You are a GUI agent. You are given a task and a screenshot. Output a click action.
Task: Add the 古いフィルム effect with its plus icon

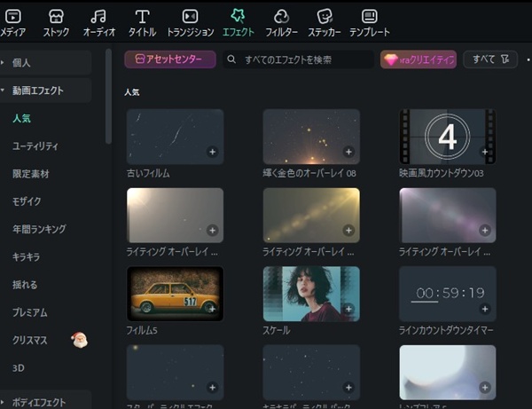tap(212, 152)
